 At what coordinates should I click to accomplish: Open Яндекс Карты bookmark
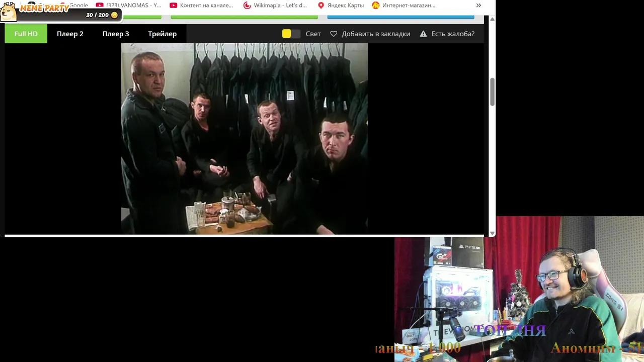coord(341,5)
